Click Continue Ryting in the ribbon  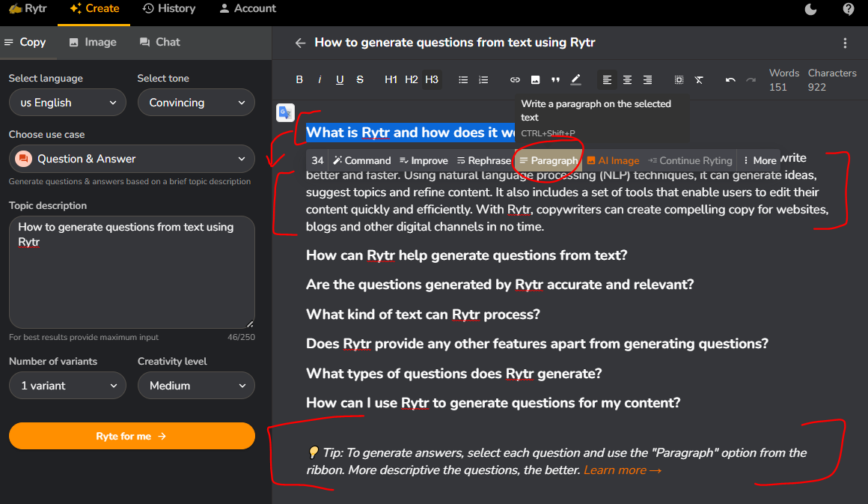[691, 160]
